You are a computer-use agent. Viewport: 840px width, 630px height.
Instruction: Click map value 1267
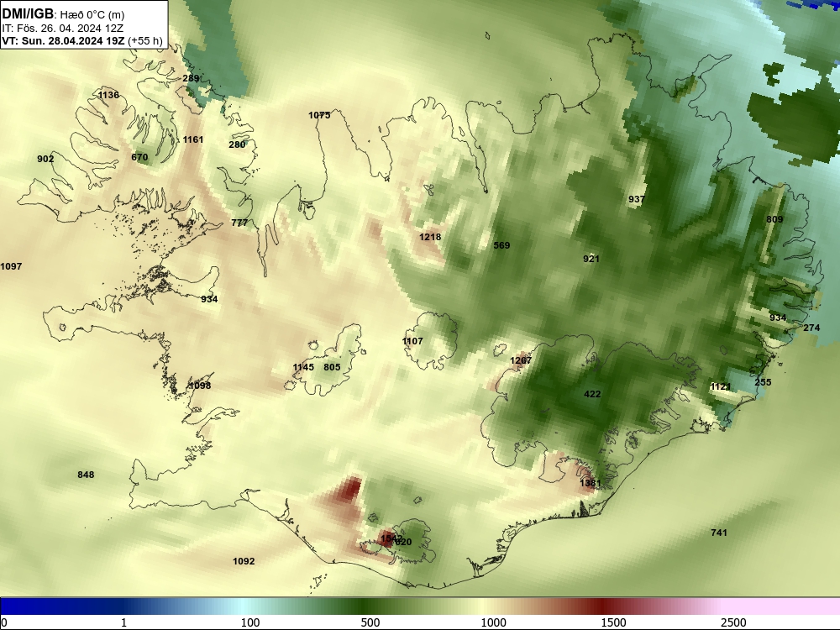pyautogui.click(x=521, y=360)
